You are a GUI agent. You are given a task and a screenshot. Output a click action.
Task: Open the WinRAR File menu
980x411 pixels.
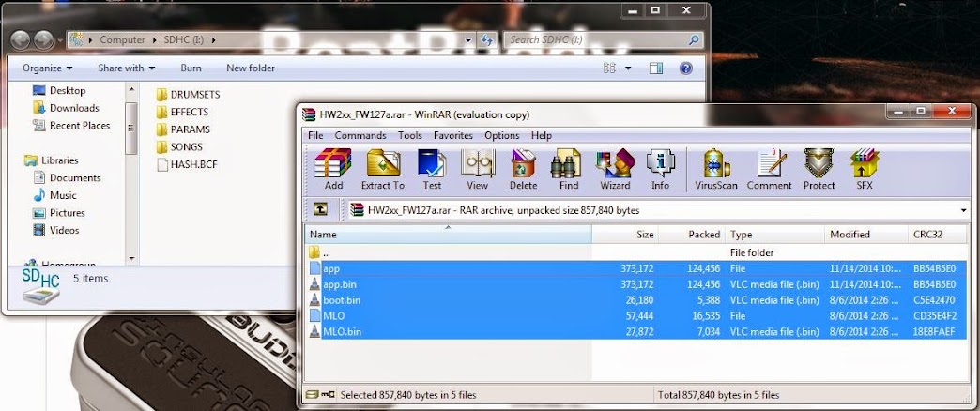[x=315, y=135]
